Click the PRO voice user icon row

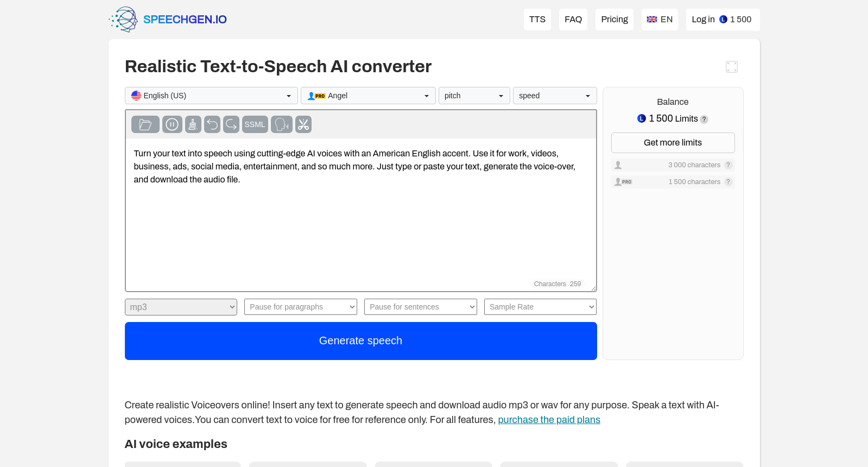[673, 182]
